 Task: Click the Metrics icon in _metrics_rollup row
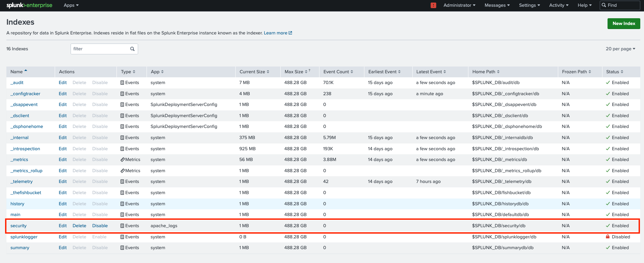(123, 171)
